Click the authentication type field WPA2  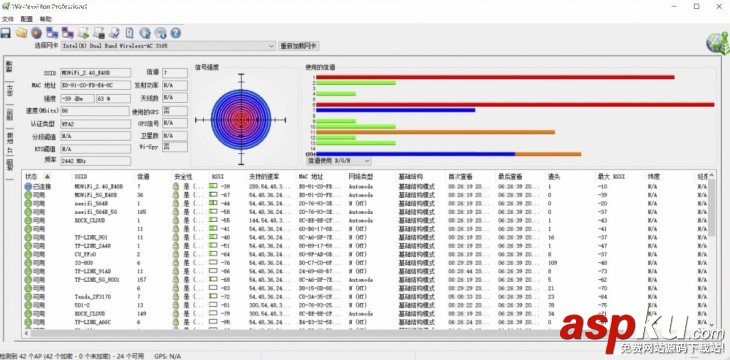[x=95, y=124]
